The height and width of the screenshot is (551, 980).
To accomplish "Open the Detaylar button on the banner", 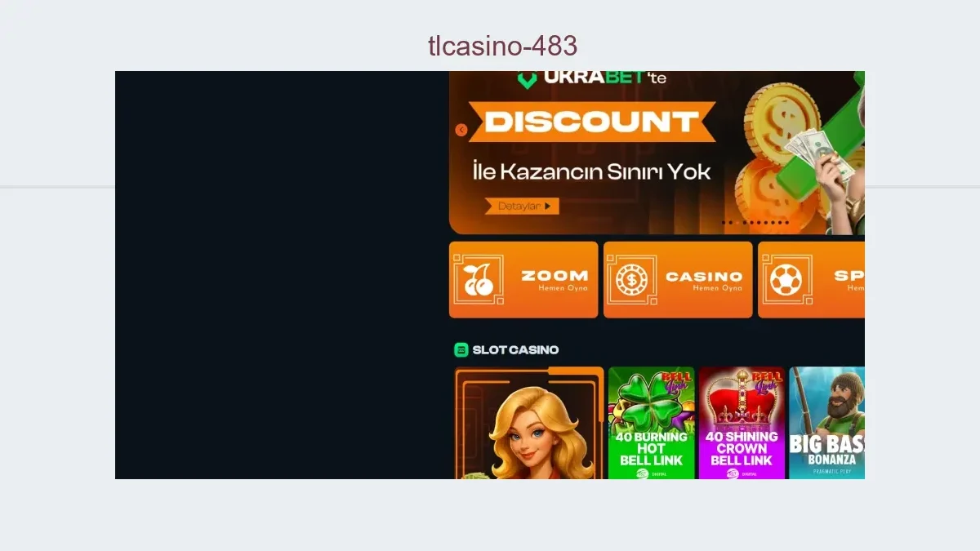I will (x=522, y=206).
